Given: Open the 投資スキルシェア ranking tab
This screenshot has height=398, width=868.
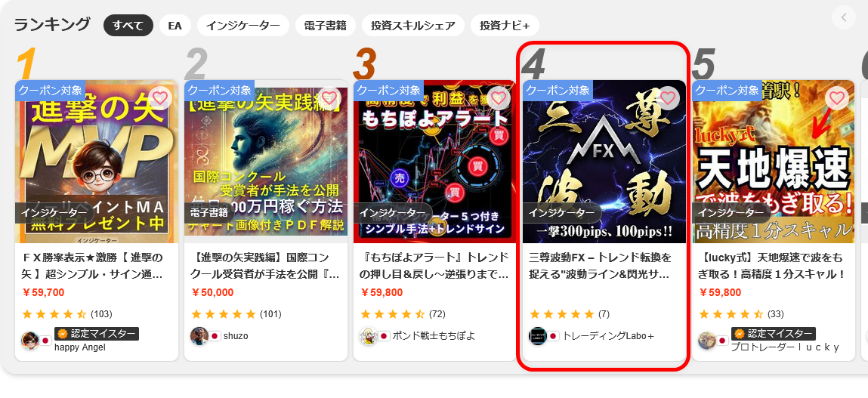Looking at the screenshot, I should (413, 26).
